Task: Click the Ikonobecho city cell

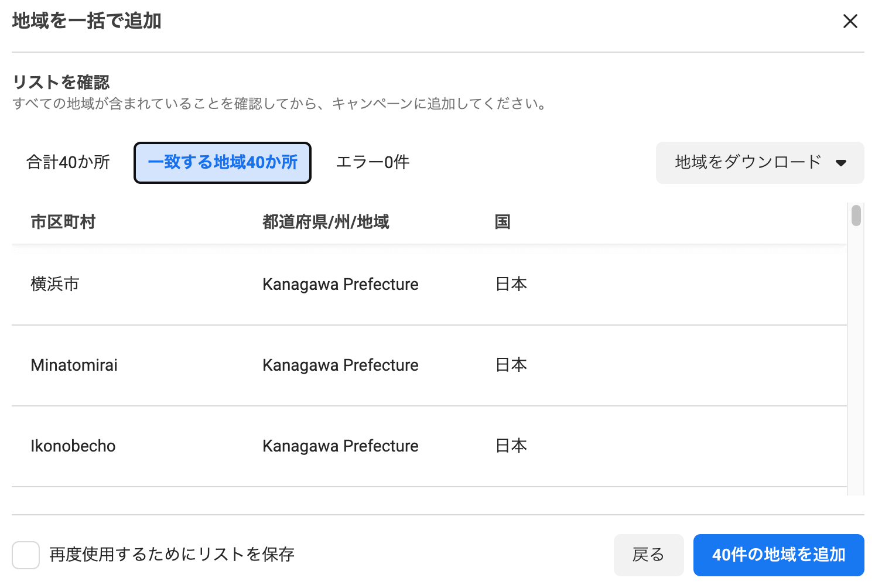Action: 73,446
